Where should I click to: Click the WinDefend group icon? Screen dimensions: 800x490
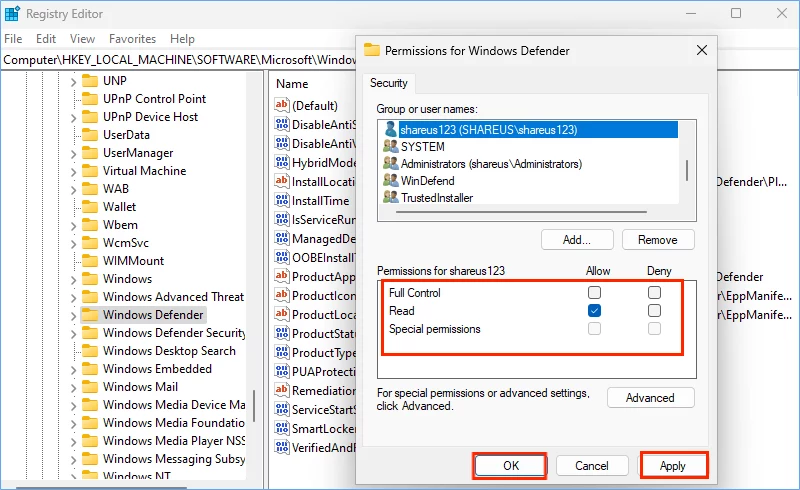pyautogui.click(x=391, y=180)
